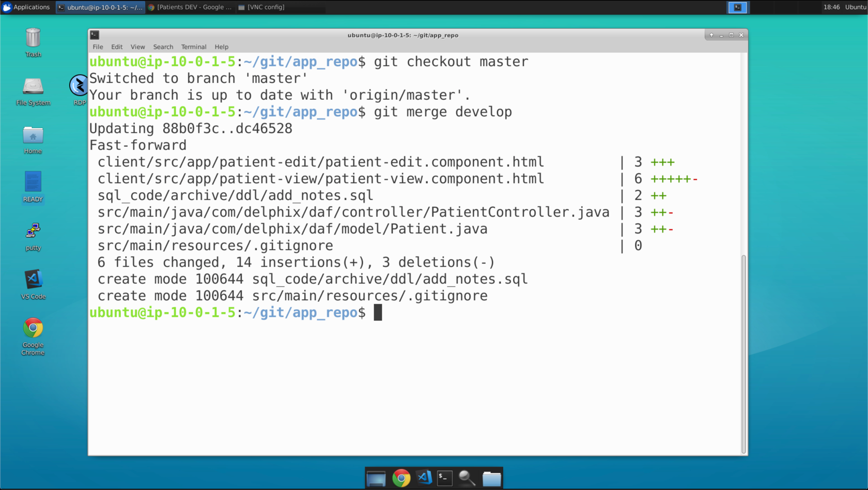Open the terminal File menu
Viewport: 868px width, 490px height.
click(98, 47)
